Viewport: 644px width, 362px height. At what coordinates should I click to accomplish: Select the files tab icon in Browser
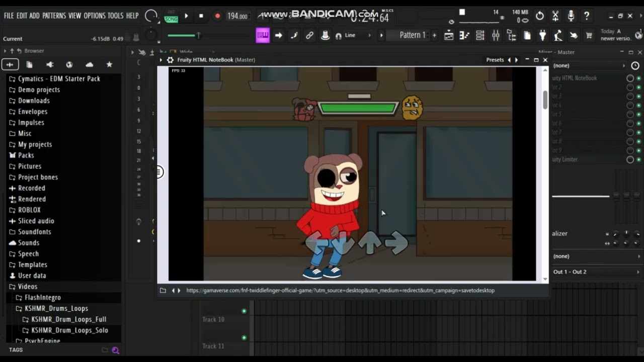pos(29,64)
